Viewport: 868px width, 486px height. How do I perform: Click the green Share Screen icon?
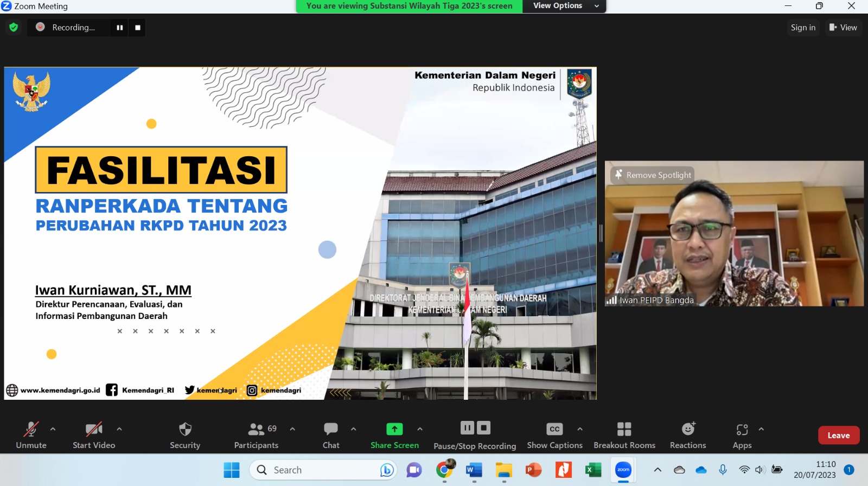click(x=394, y=429)
